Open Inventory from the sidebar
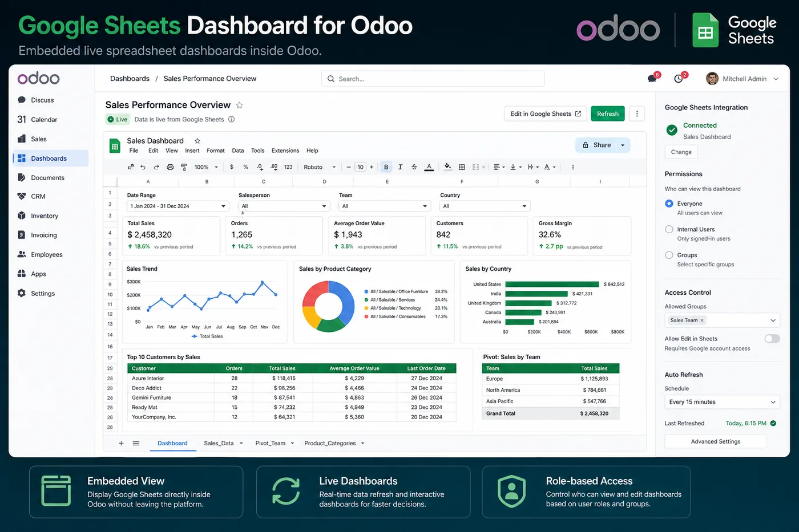Viewport: 799px width, 532px height. 38,216
